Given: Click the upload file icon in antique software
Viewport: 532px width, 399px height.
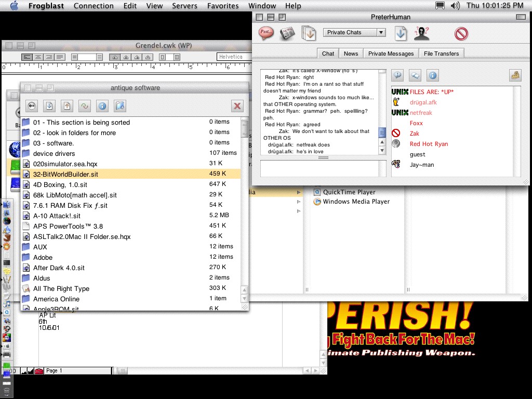Looking at the screenshot, I should coord(67,106).
